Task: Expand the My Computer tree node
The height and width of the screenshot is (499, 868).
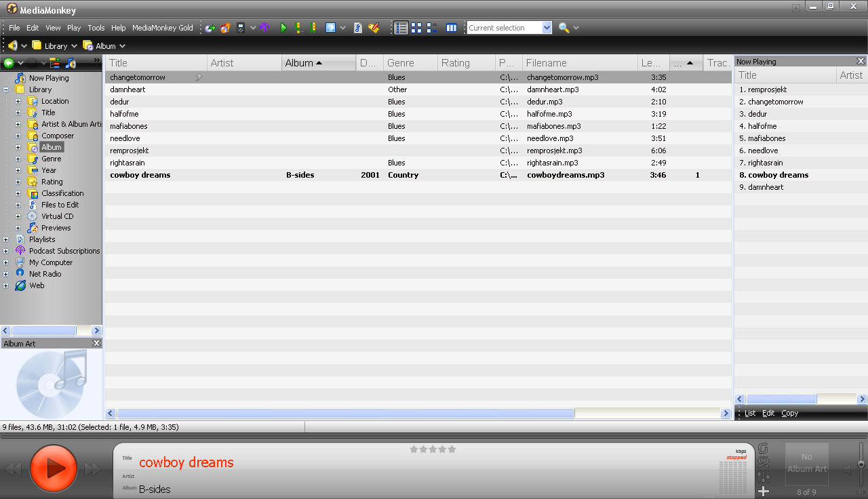Action: click(6, 262)
